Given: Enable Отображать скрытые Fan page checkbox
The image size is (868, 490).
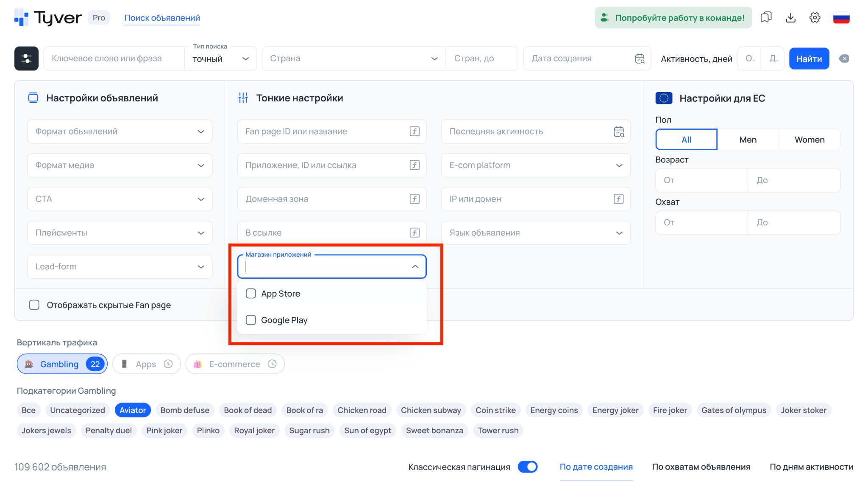Looking at the screenshot, I should pos(34,305).
